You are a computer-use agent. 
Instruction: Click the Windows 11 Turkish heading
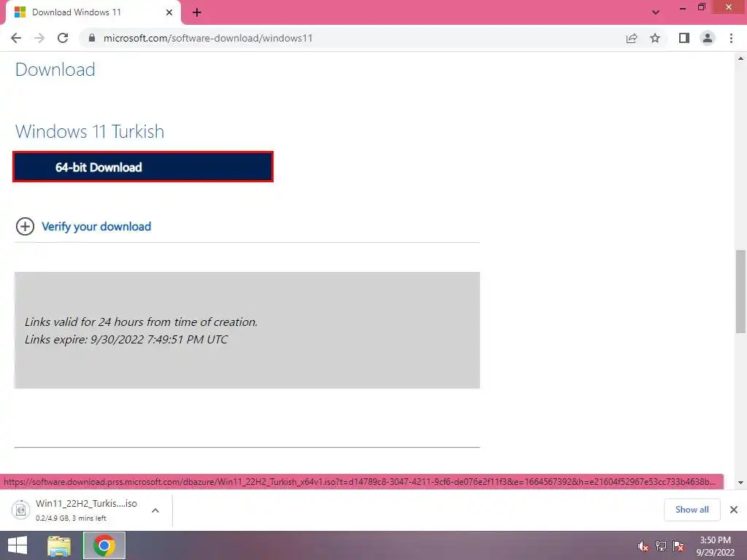[90, 131]
